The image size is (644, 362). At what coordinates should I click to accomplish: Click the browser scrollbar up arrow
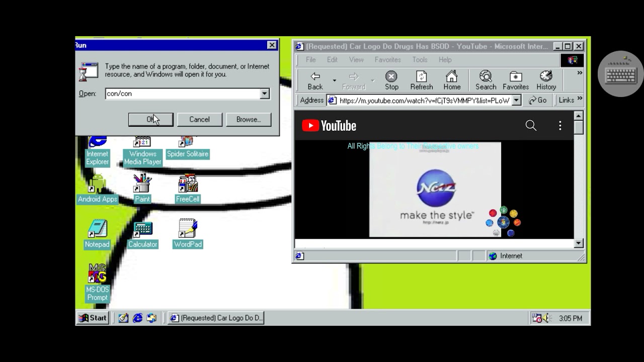pos(579,116)
